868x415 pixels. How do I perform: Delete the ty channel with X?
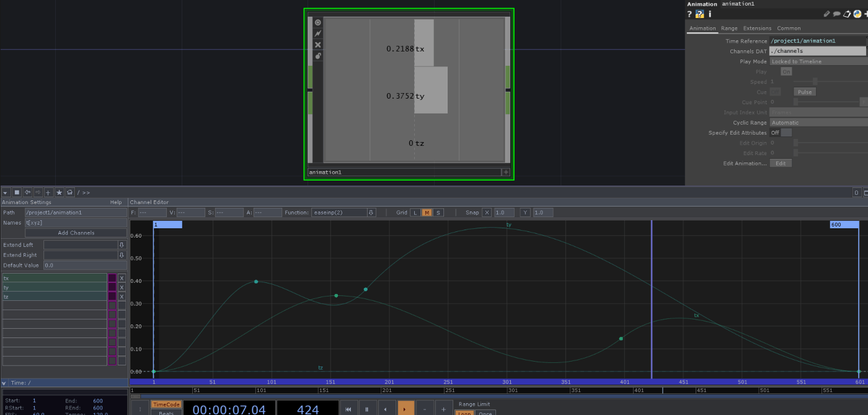point(122,288)
